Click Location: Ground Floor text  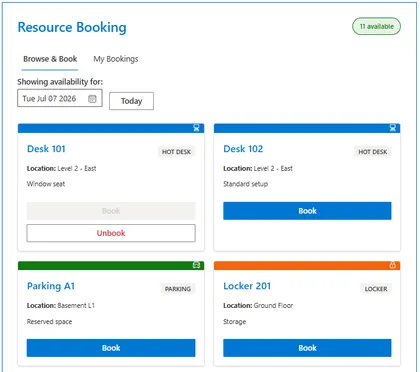258,306
